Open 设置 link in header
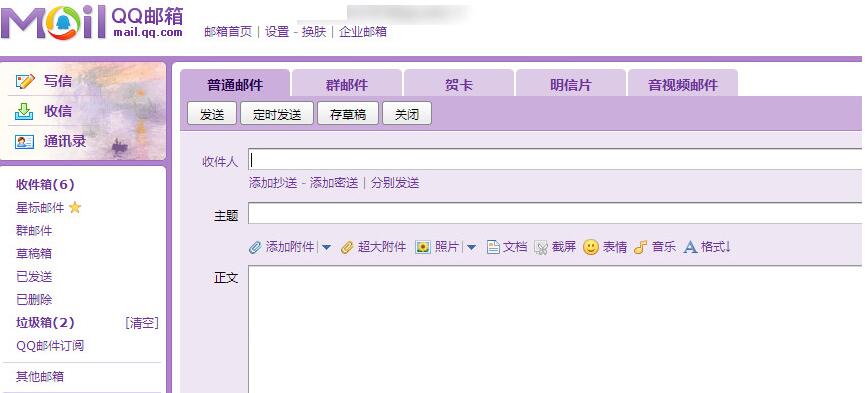Screen dimensions: 865x393 (277, 31)
